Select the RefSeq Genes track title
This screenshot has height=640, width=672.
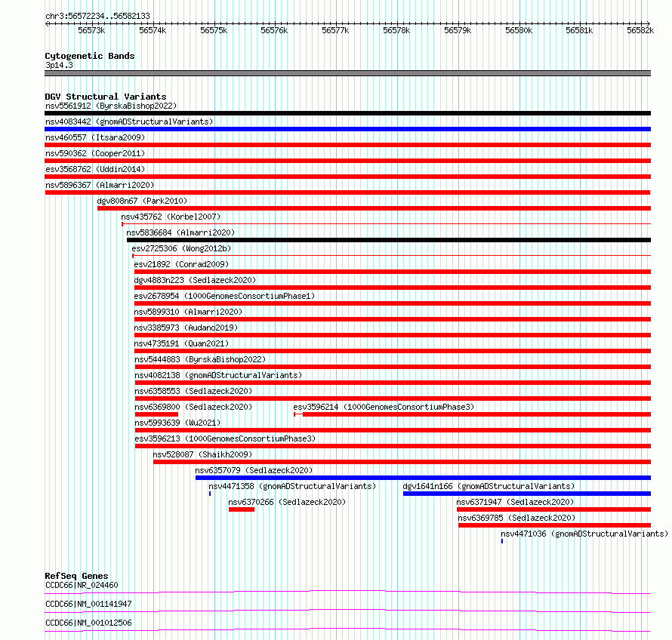77,576
